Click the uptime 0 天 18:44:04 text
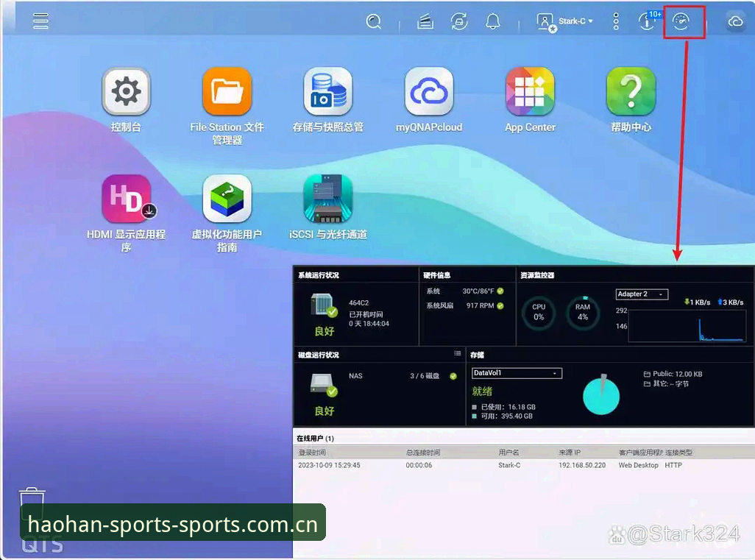Screen dimensions: 755x560 [369, 324]
